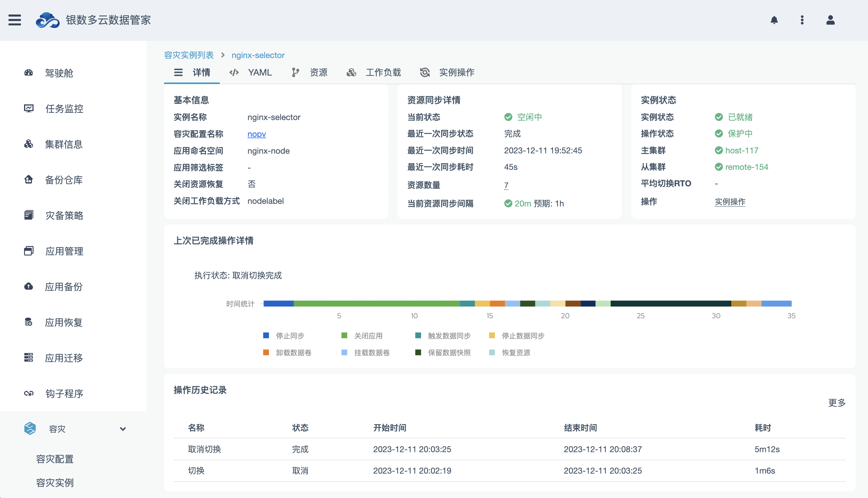The width and height of the screenshot is (868, 498).
Task: Toggle 卸载数据卷 orange legend swatch
Action: click(266, 352)
